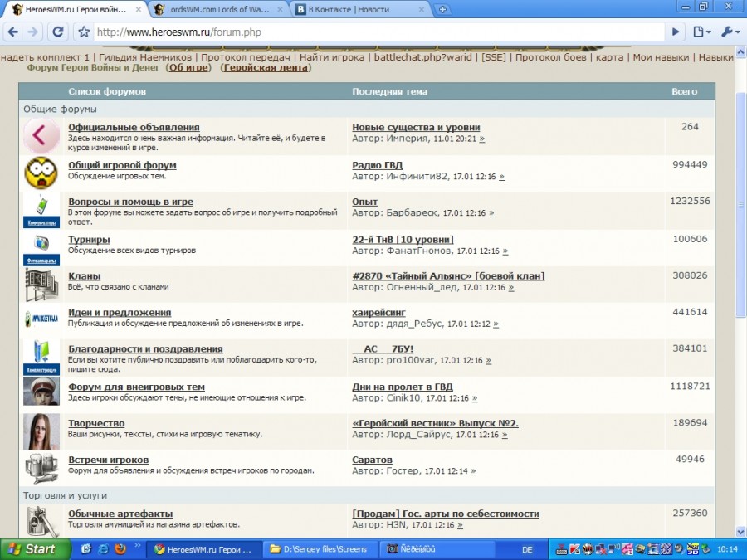Open the Найти игрока link
This screenshot has width=747, height=560.
(332, 57)
